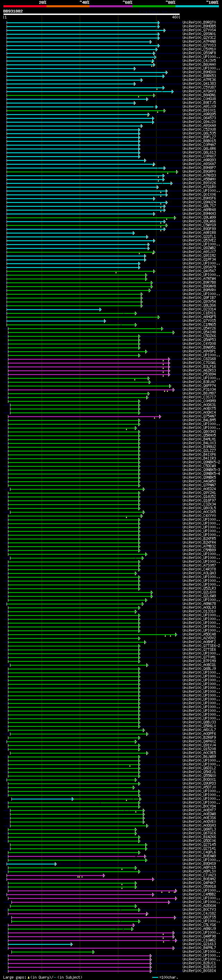
Task: Select the UniRef100_Q6FP74 label
Action: [x=199, y=386]
